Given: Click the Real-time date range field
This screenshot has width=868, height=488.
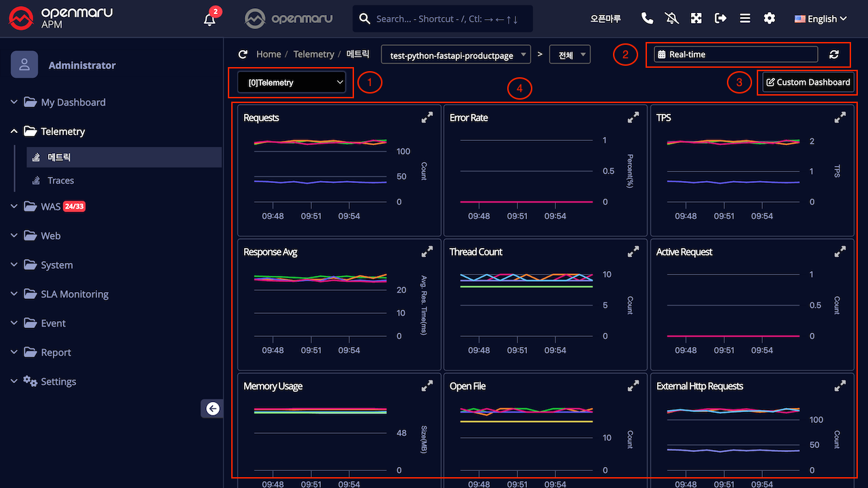Looking at the screenshot, I should tap(735, 55).
